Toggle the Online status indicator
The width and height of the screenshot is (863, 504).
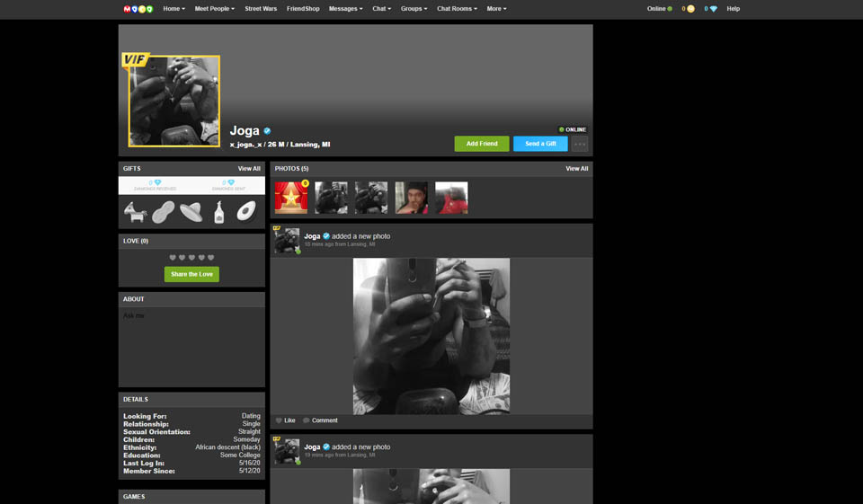click(660, 9)
